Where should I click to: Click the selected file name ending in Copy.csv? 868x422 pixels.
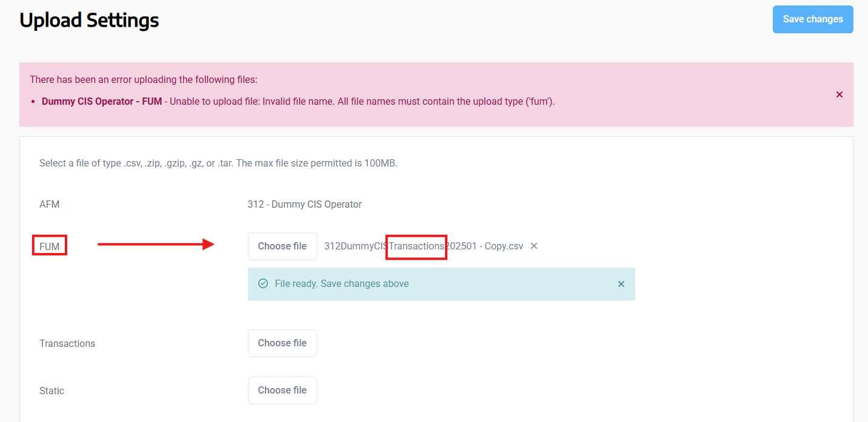point(423,246)
